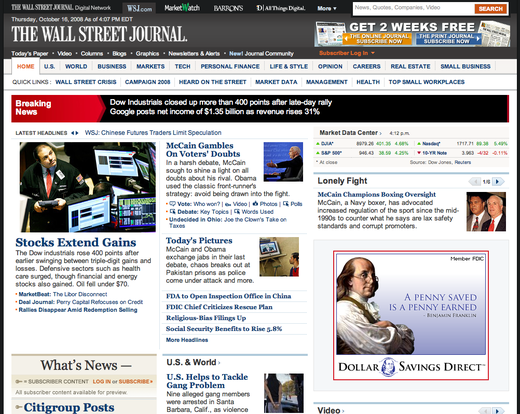Open the Nasdaq quote link
520x414 pixels.
pyautogui.click(x=431, y=144)
